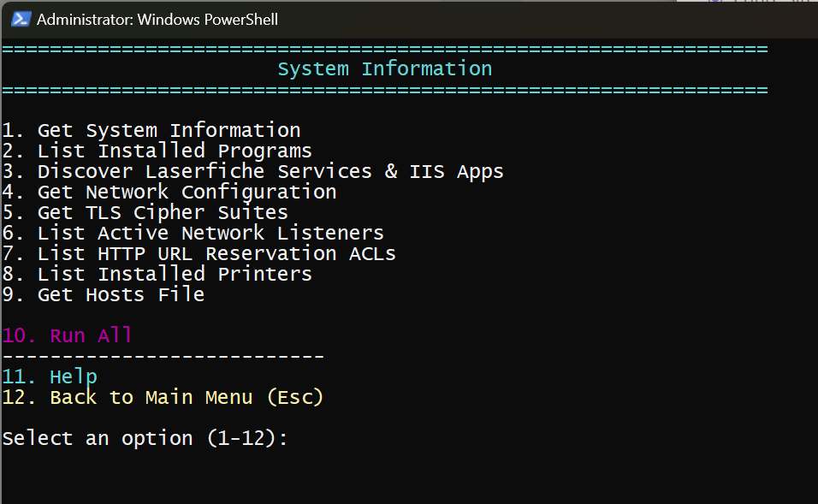Select Get TLS Cipher Suites line
The width and height of the screenshot is (818, 504).
[145, 212]
